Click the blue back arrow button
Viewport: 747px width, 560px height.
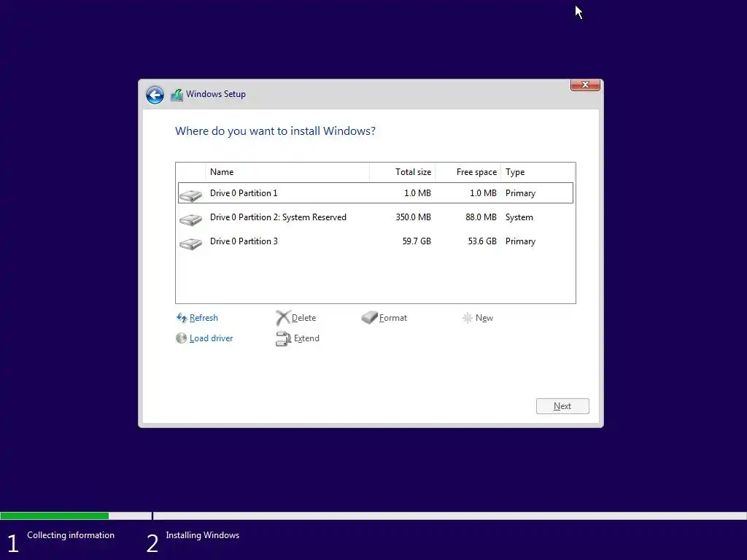pyautogui.click(x=155, y=95)
